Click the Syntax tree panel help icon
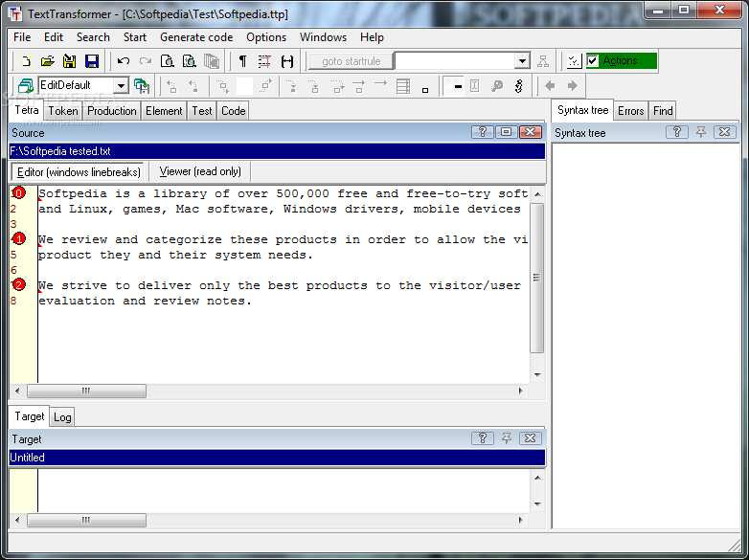This screenshot has width=749, height=560. (x=677, y=132)
